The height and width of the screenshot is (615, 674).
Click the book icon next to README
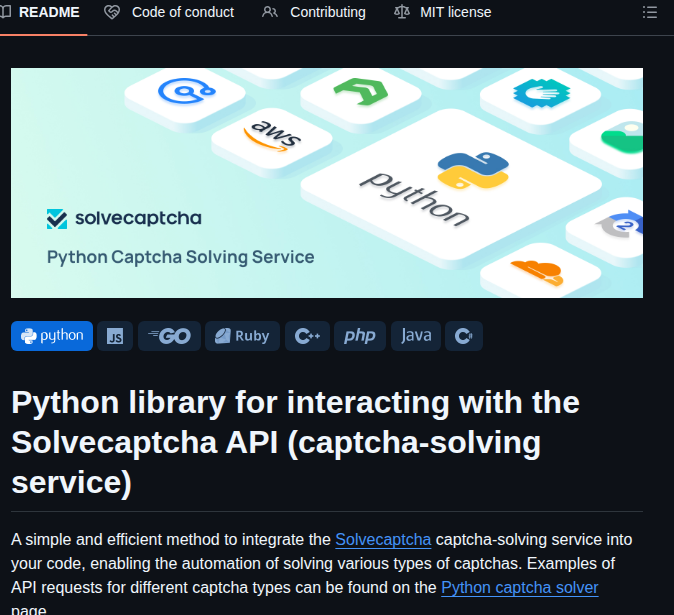click(x=6, y=12)
